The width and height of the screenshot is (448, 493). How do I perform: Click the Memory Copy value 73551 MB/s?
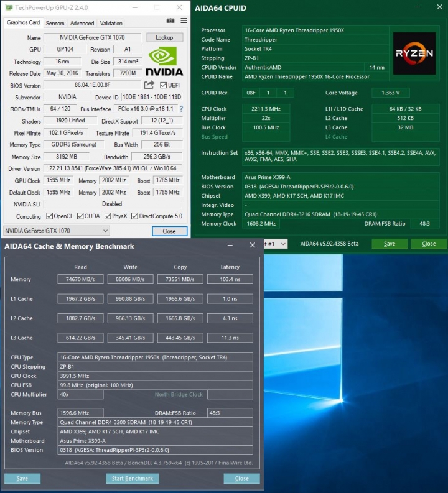[x=180, y=279]
